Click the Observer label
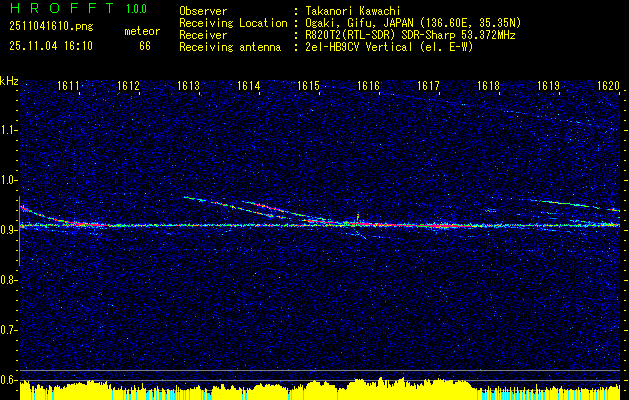 pos(203,11)
